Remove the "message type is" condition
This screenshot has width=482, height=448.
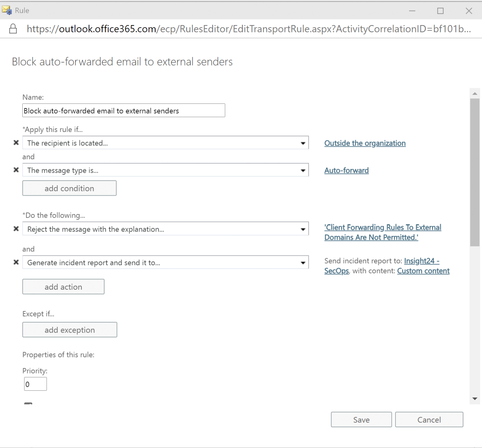pos(16,170)
